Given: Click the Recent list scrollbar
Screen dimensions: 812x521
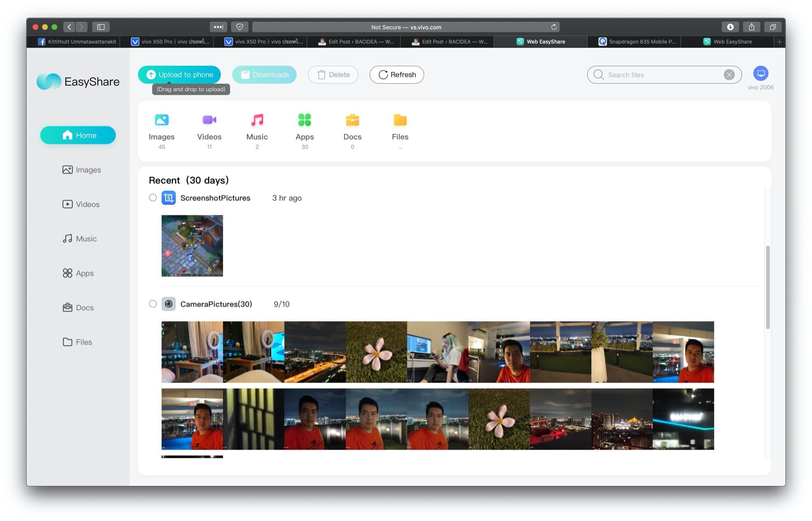Looking at the screenshot, I should (x=767, y=287).
